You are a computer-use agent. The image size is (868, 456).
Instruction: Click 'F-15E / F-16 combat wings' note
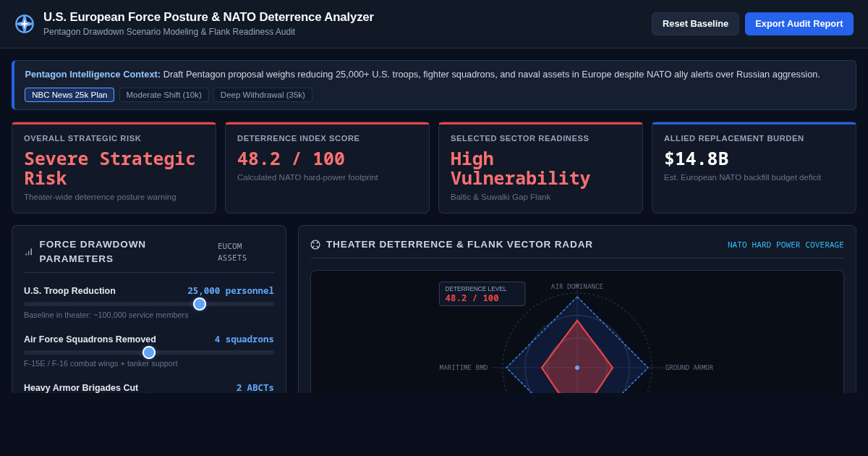[101, 363]
